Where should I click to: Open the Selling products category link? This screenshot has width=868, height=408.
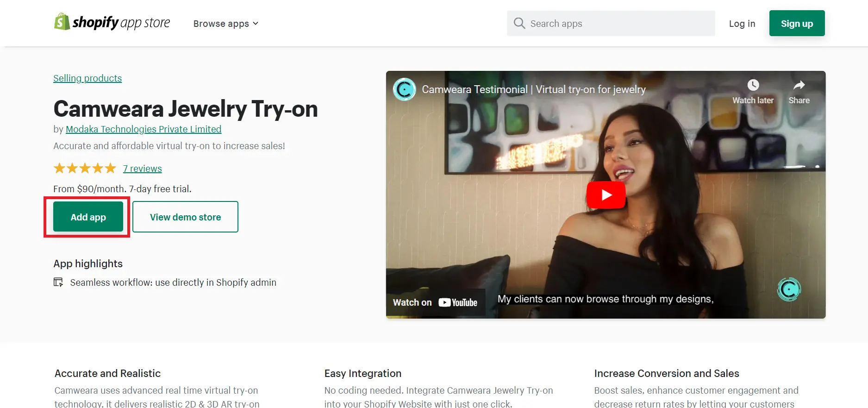pyautogui.click(x=87, y=78)
